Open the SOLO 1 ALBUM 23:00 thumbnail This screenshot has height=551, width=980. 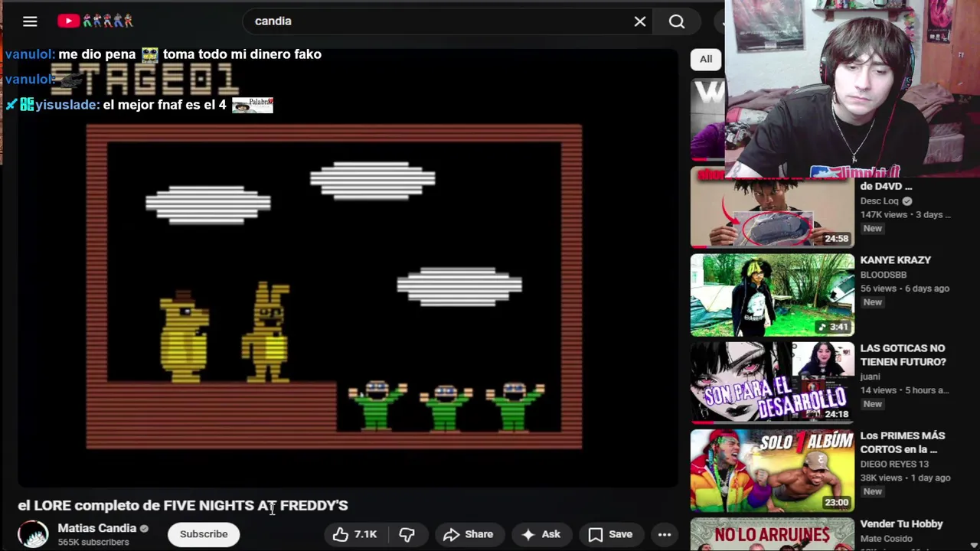pyautogui.click(x=772, y=470)
